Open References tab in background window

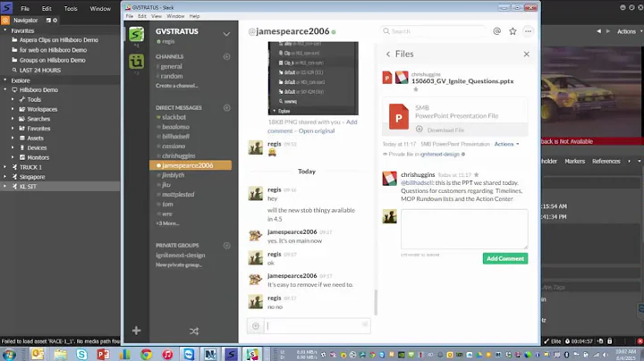click(x=606, y=161)
